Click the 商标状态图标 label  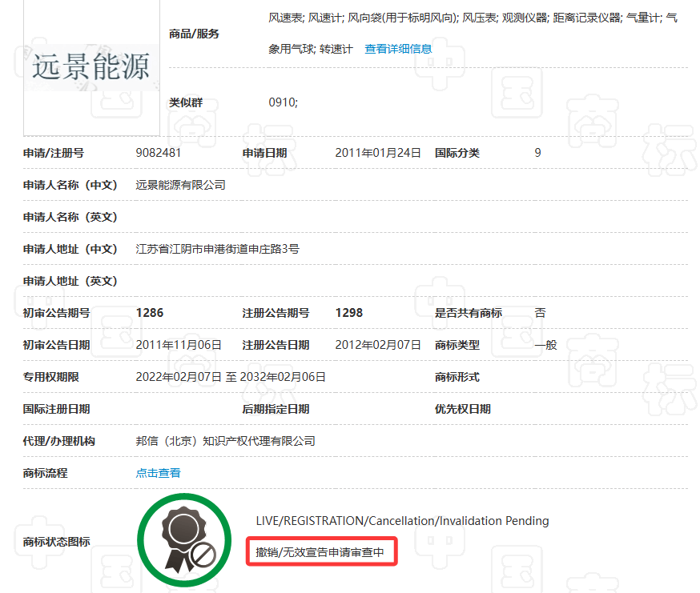click(x=57, y=542)
